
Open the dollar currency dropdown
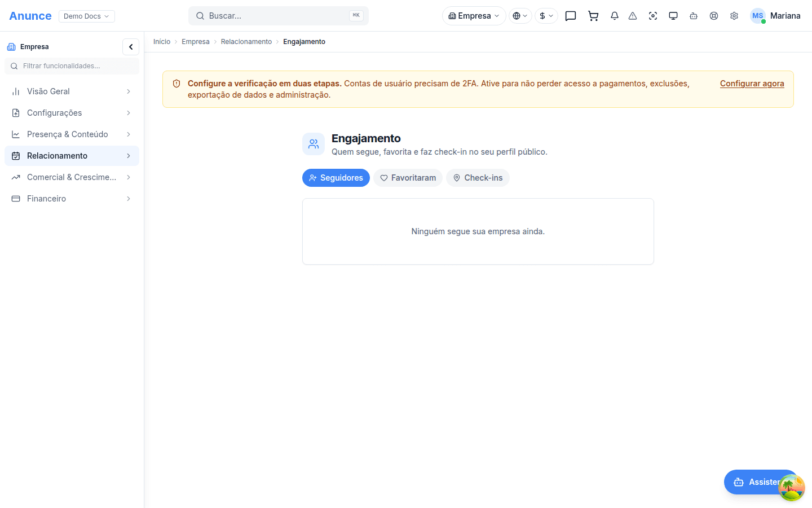[546, 16]
